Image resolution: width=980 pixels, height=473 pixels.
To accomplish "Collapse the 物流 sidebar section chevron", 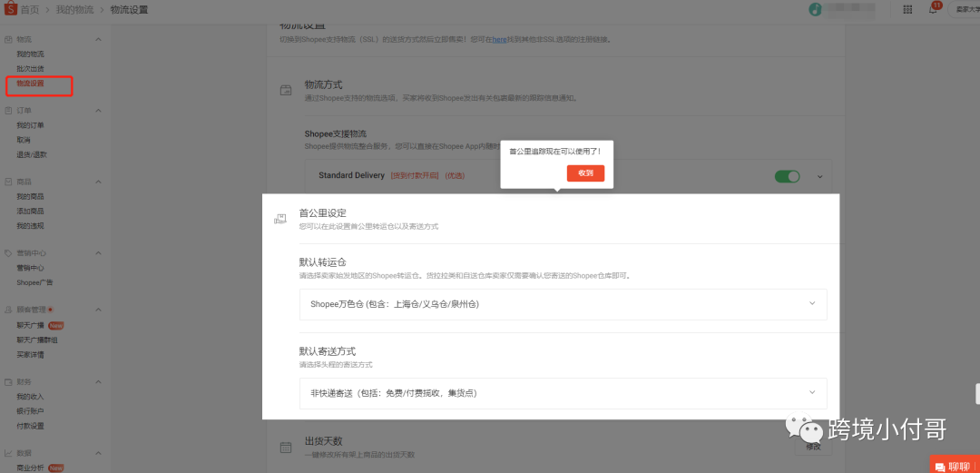I will pyautogui.click(x=98, y=39).
